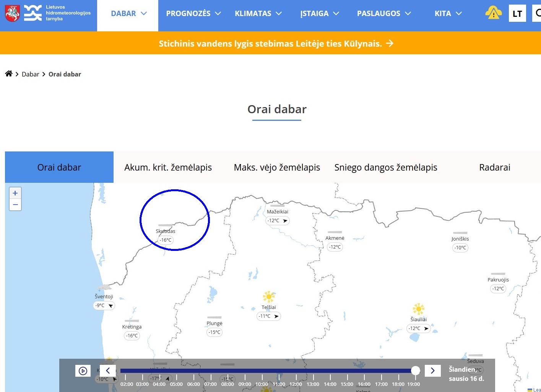Expand the ĮSTAIGA menu

click(320, 13)
